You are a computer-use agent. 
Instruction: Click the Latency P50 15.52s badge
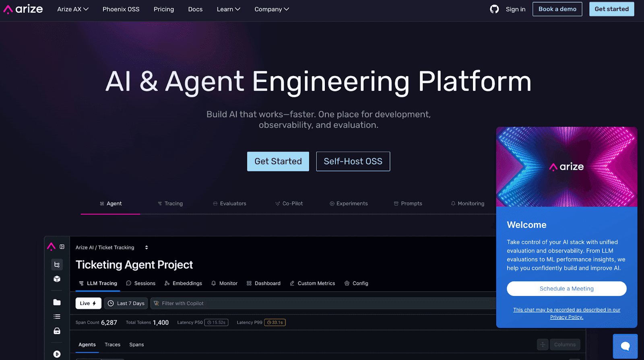coord(216,322)
